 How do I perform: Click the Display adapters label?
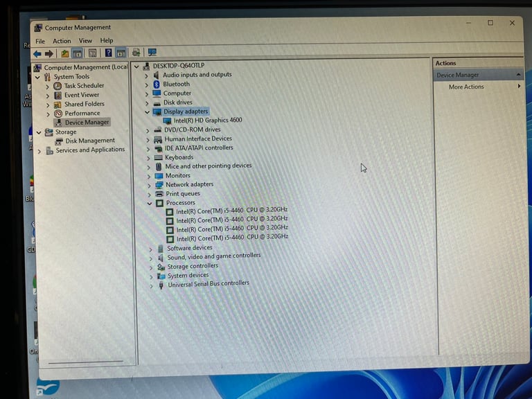point(186,112)
